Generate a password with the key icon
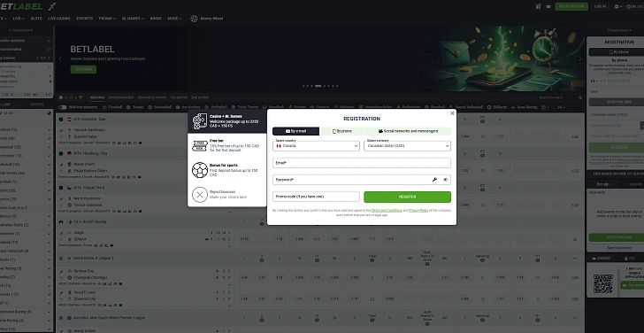Image resolution: width=644 pixels, height=333 pixels. point(434,180)
